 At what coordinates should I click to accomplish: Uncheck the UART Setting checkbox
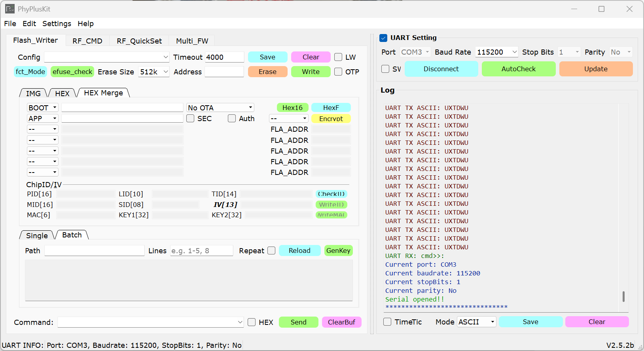(x=383, y=38)
